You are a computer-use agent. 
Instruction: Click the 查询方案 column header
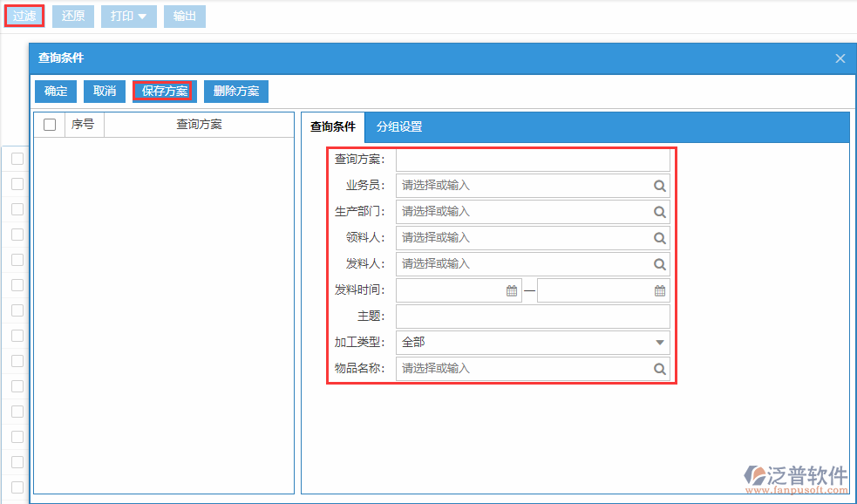(199, 125)
